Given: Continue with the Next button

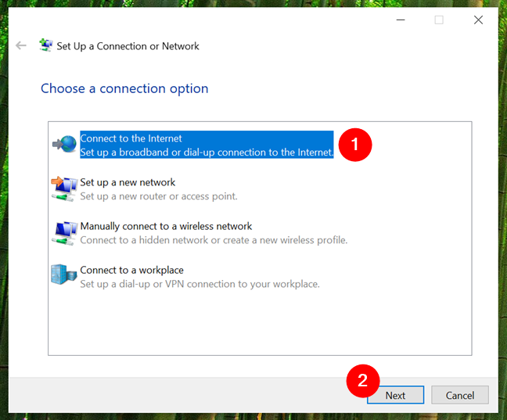Looking at the screenshot, I should (395, 395).
